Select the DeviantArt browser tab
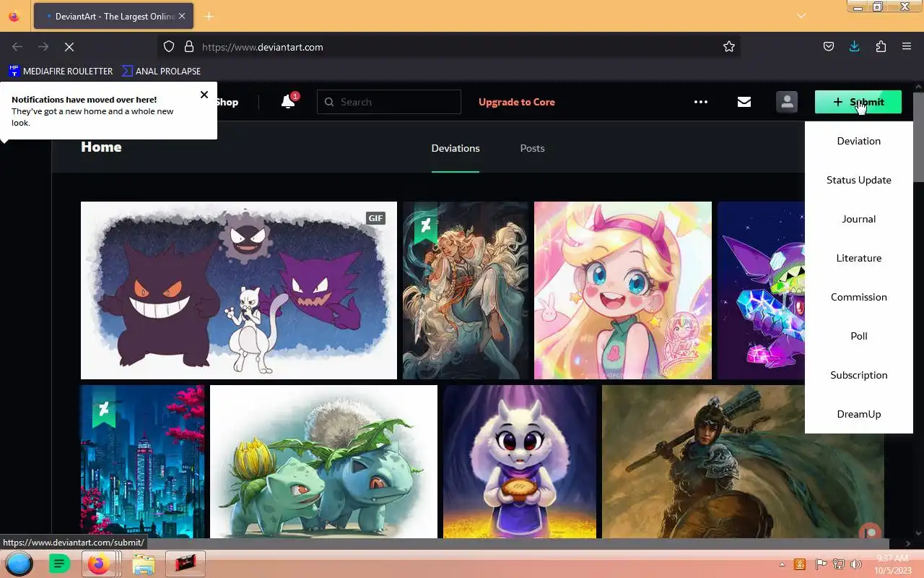This screenshot has width=924, height=578. coord(113,16)
